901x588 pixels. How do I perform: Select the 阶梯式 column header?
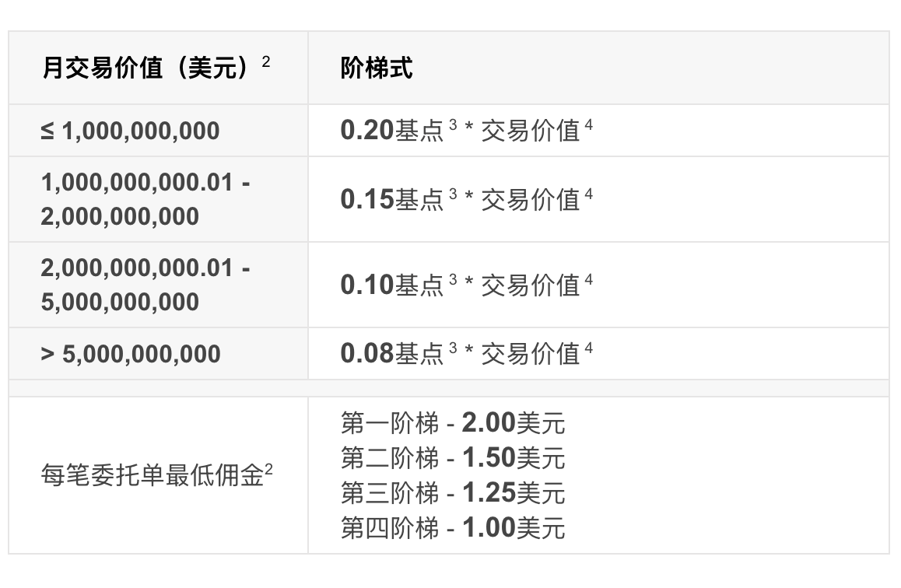377,68
